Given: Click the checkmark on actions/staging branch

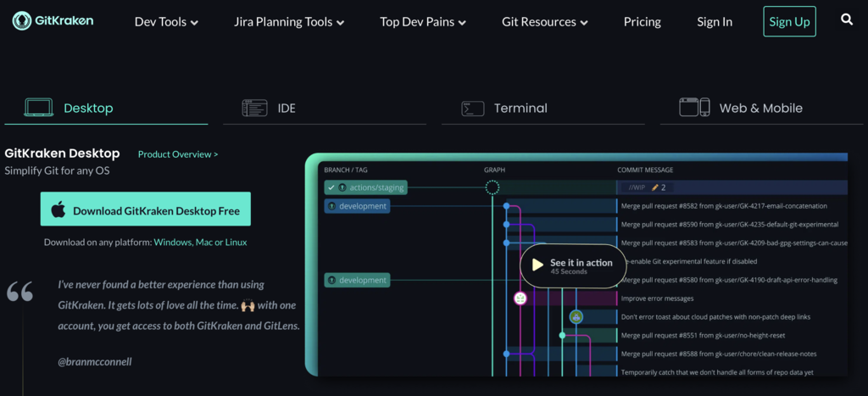Looking at the screenshot, I should [331, 187].
